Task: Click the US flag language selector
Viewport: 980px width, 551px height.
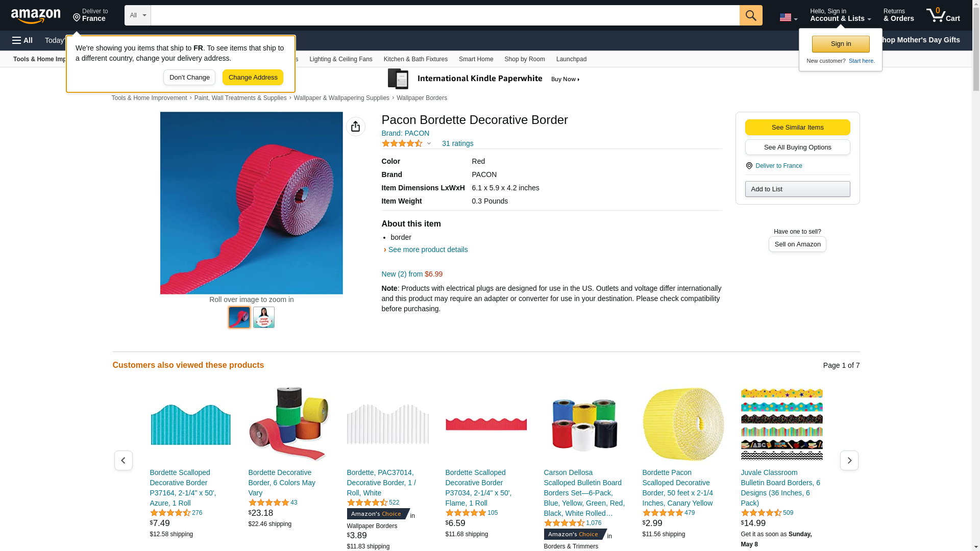Action: point(788,17)
